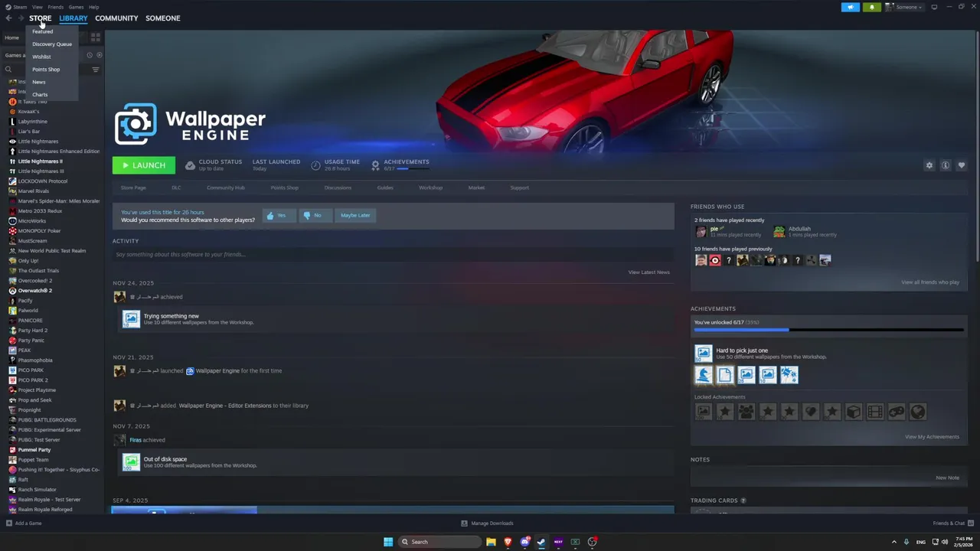Go back with the back arrow
This screenshot has width=980, height=551.
(x=8, y=18)
